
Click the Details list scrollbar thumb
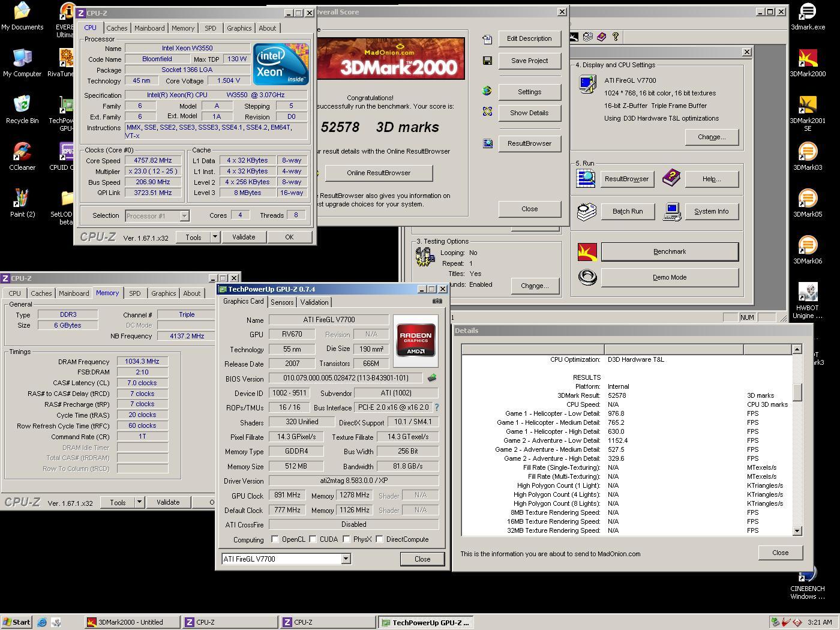pos(797,392)
